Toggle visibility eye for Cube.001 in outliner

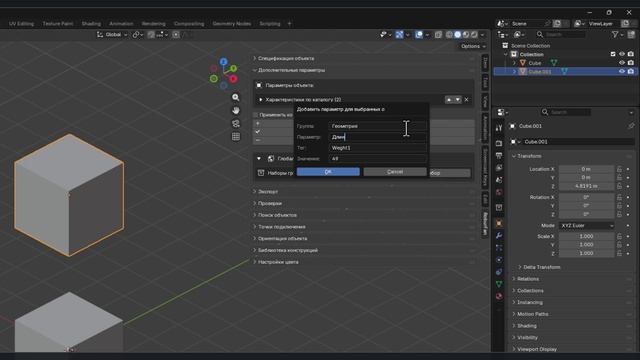(x=622, y=71)
